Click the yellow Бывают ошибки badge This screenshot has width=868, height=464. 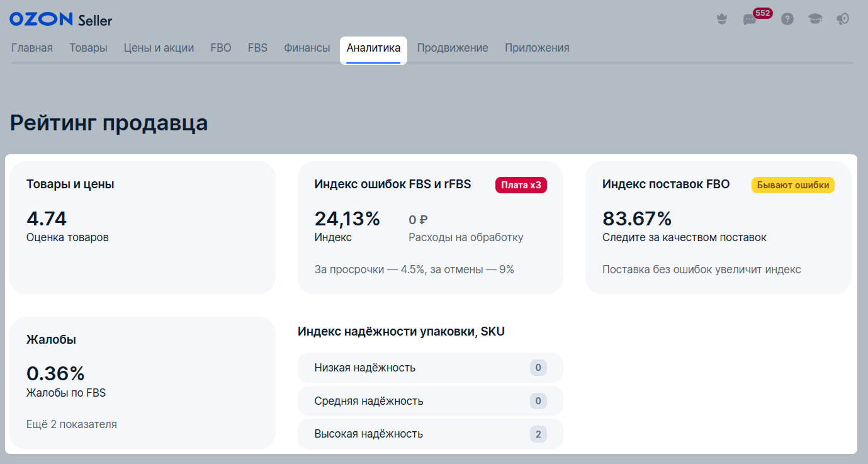[793, 185]
